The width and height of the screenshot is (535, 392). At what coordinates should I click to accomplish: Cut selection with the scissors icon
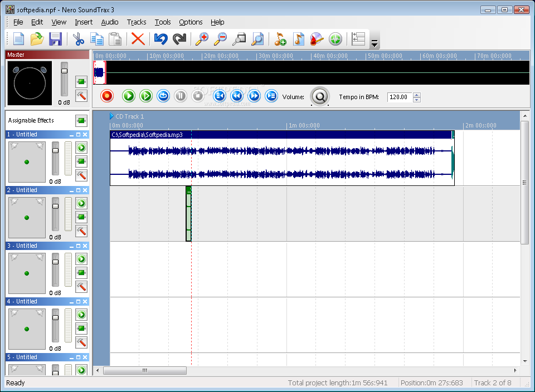point(79,39)
